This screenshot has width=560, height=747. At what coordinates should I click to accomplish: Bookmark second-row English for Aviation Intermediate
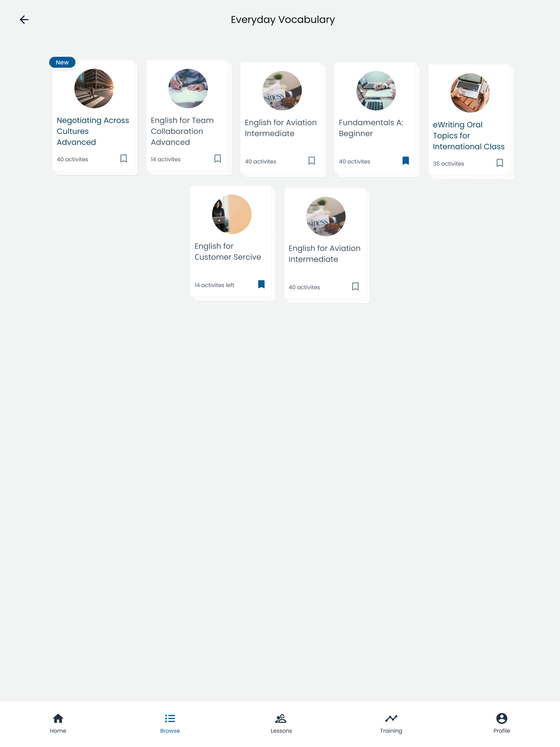tap(355, 286)
